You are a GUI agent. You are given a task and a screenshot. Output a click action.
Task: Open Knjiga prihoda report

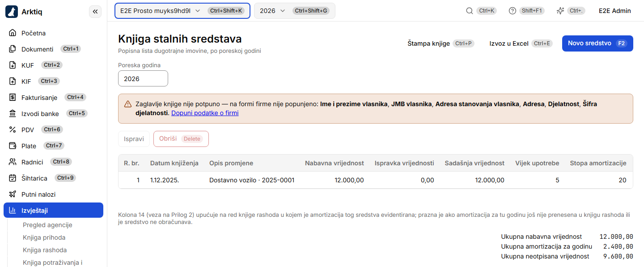tap(44, 237)
